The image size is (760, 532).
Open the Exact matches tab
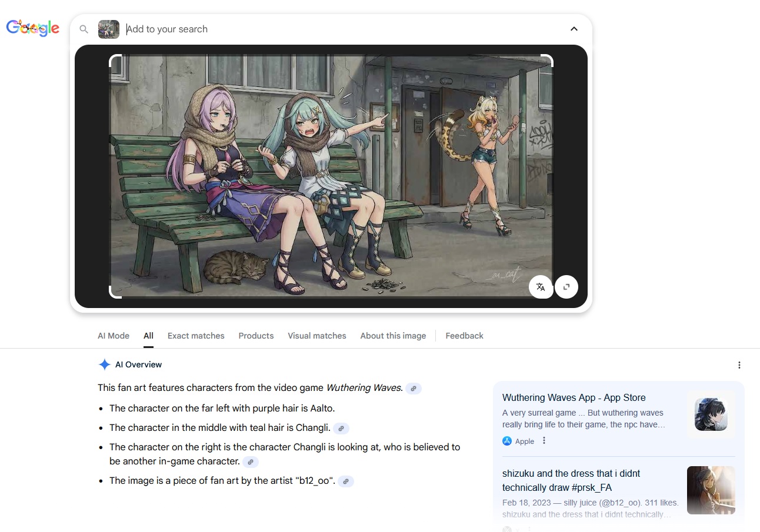[x=196, y=336]
